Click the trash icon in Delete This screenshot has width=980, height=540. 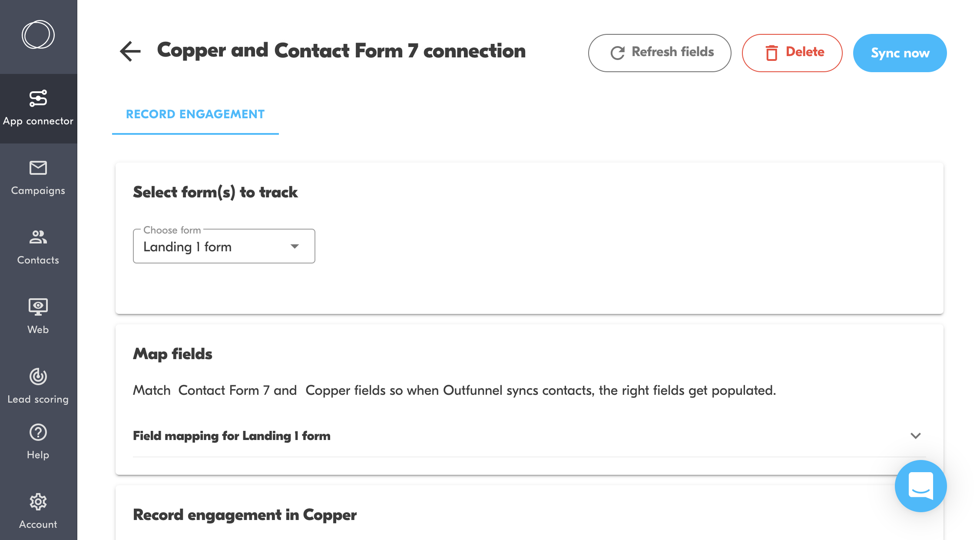coord(771,53)
